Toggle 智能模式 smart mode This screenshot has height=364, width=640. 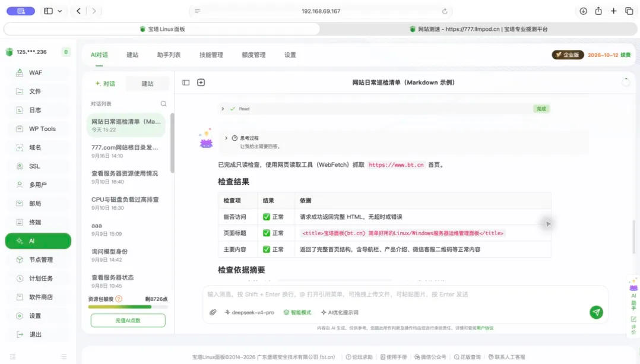pos(297,312)
